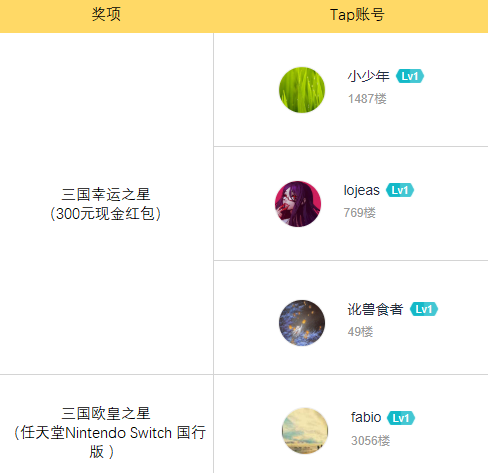Click the starry night avatar of 讹兽食者
Viewport: 488px width, 473px height.
[x=302, y=323]
